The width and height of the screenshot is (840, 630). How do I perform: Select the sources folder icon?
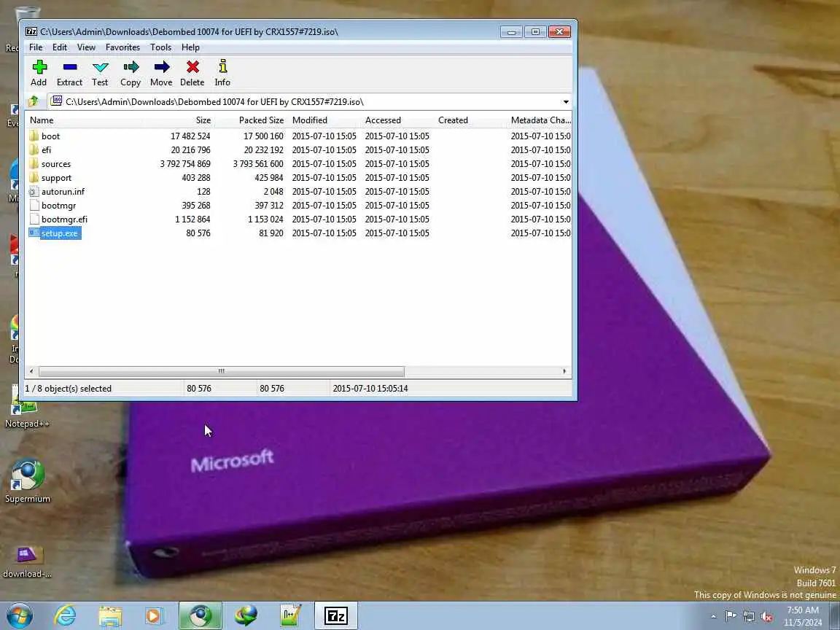(34, 164)
